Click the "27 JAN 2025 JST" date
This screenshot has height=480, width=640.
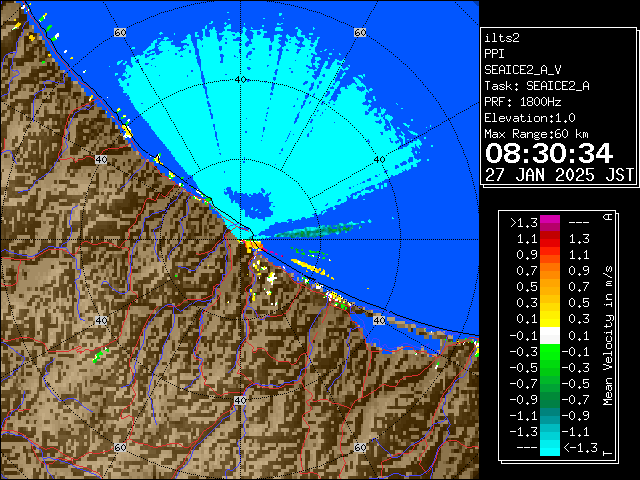(559, 175)
